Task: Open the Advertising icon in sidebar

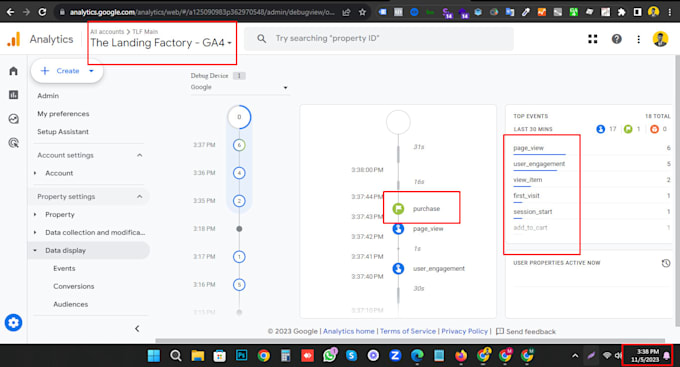Action: pos(13,142)
